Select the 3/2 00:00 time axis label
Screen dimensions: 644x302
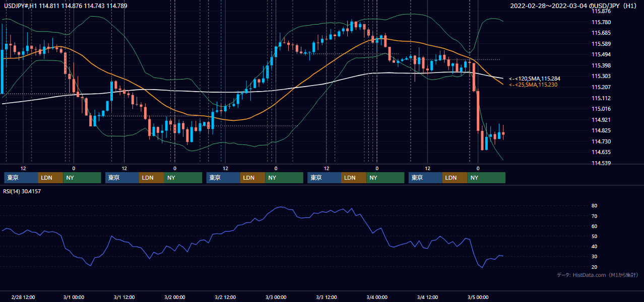(x=175, y=297)
